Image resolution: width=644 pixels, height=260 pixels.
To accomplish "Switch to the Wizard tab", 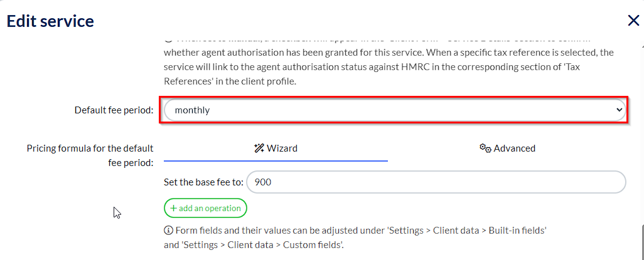I will 276,148.
